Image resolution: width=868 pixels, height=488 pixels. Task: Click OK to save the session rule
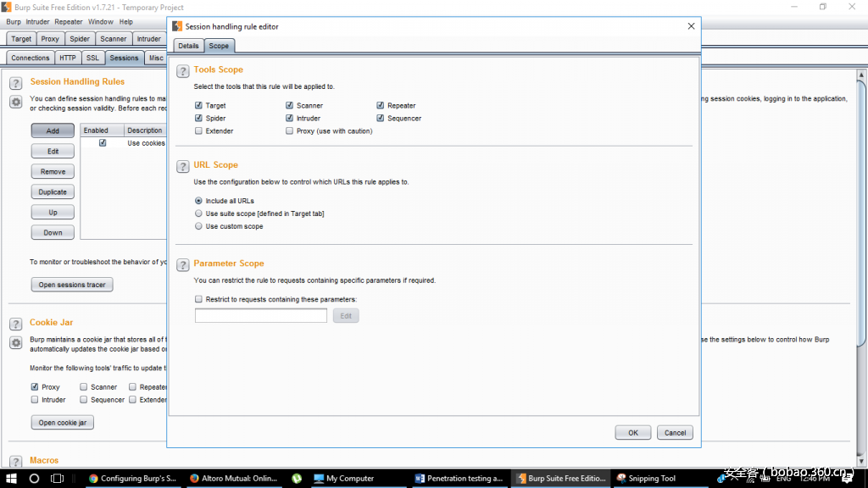[633, 432]
